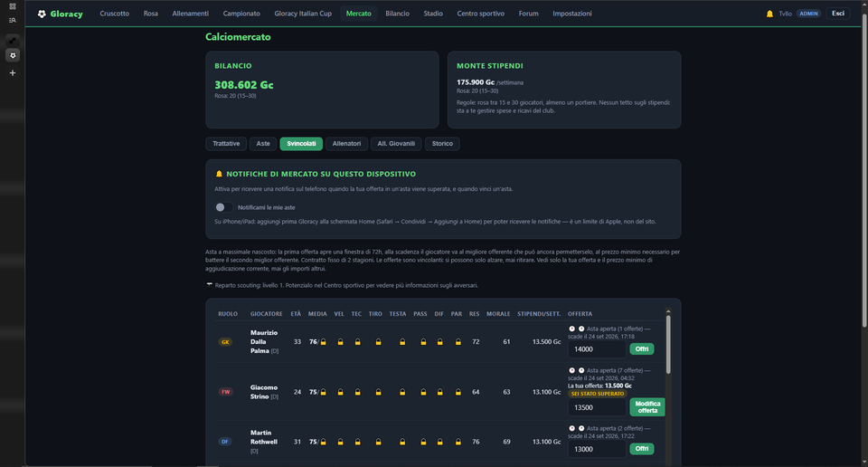Click the GK role badge for Maurizio

(x=225, y=342)
